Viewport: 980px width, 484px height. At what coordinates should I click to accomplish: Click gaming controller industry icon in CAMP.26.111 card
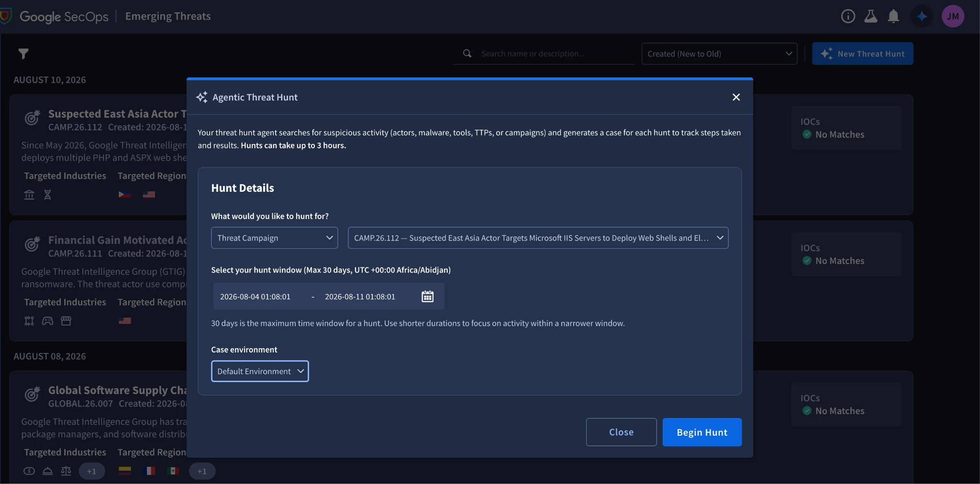click(x=47, y=321)
